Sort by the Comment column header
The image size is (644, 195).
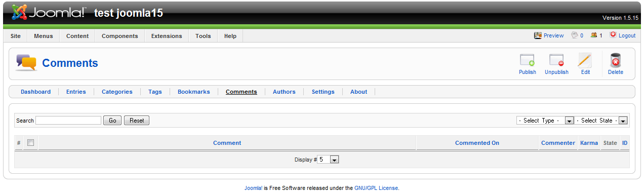pyautogui.click(x=227, y=143)
